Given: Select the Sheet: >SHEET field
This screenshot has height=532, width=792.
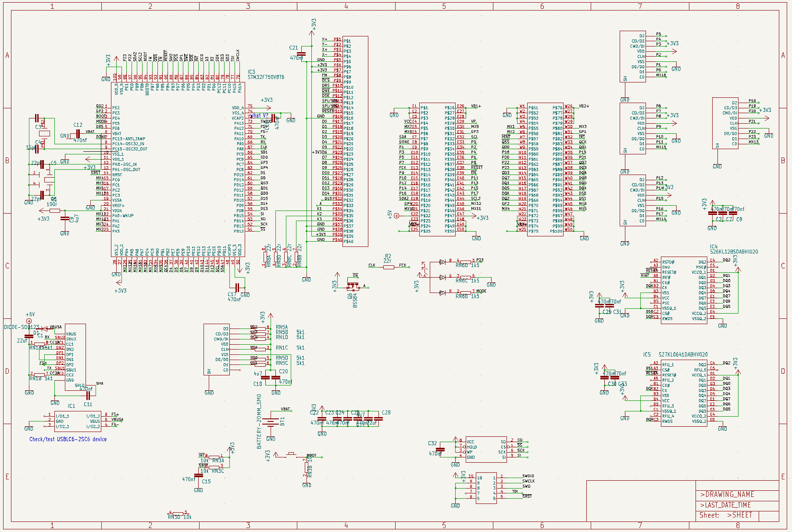Looking at the screenshot, I should [x=726, y=515].
